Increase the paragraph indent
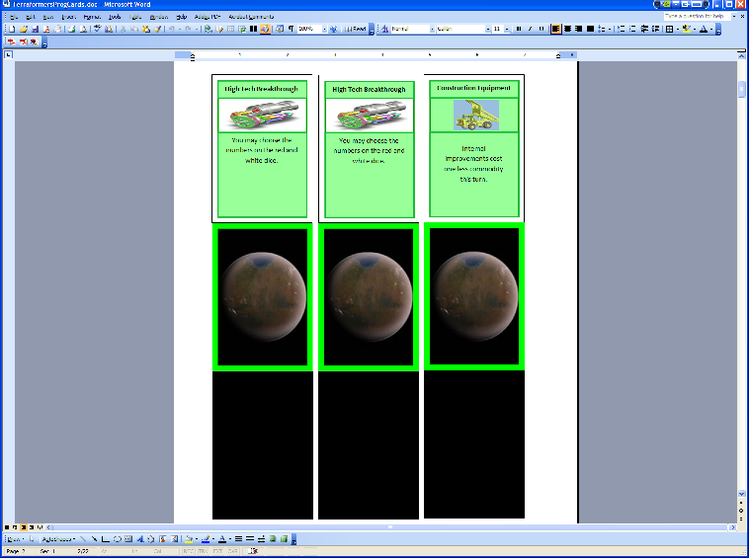751x560 pixels. [656, 29]
